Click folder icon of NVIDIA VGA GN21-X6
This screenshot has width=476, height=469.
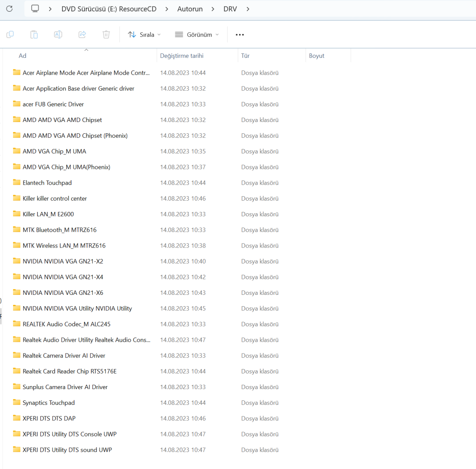pyautogui.click(x=16, y=292)
